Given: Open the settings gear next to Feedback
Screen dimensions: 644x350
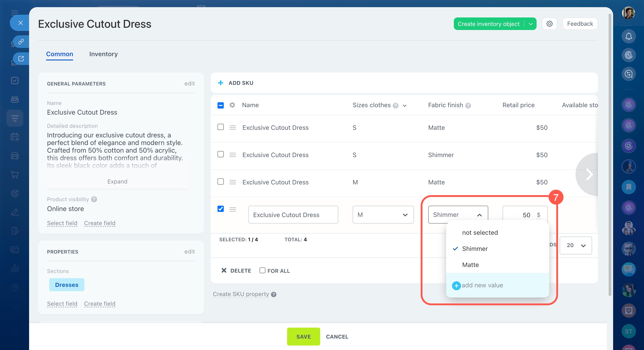Looking at the screenshot, I should coord(549,24).
